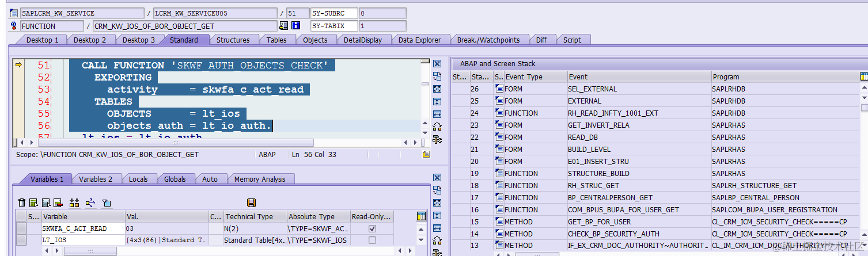The width and height of the screenshot is (868, 256).
Task: Click the LCRM_KW_SERVICEU05 include field
Action: tap(215, 13)
